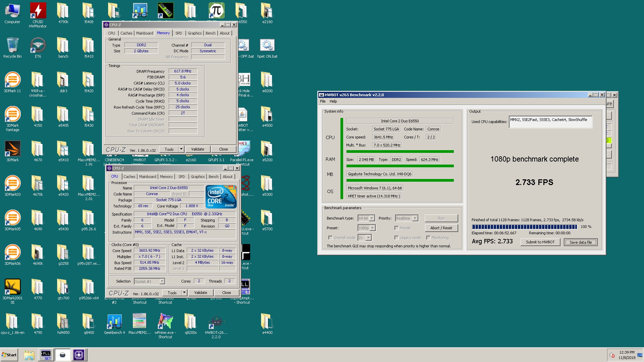The width and height of the screenshot is (644, 362).
Task: Switch to SPD tab in upper CPU-Z window
Action: [x=179, y=33]
